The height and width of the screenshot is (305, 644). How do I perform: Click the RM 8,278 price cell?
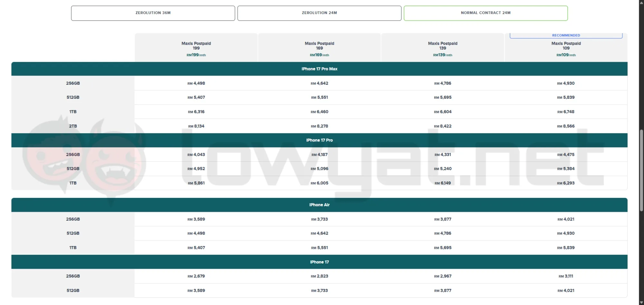pos(319,126)
